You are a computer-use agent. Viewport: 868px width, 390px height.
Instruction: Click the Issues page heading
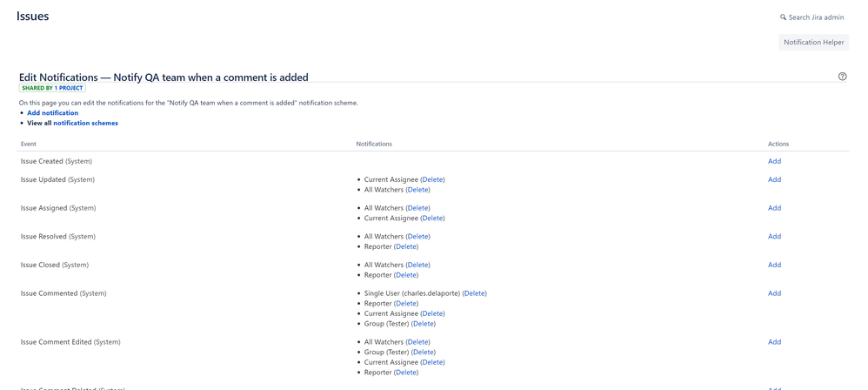pyautogui.click(x=33, y=16)
